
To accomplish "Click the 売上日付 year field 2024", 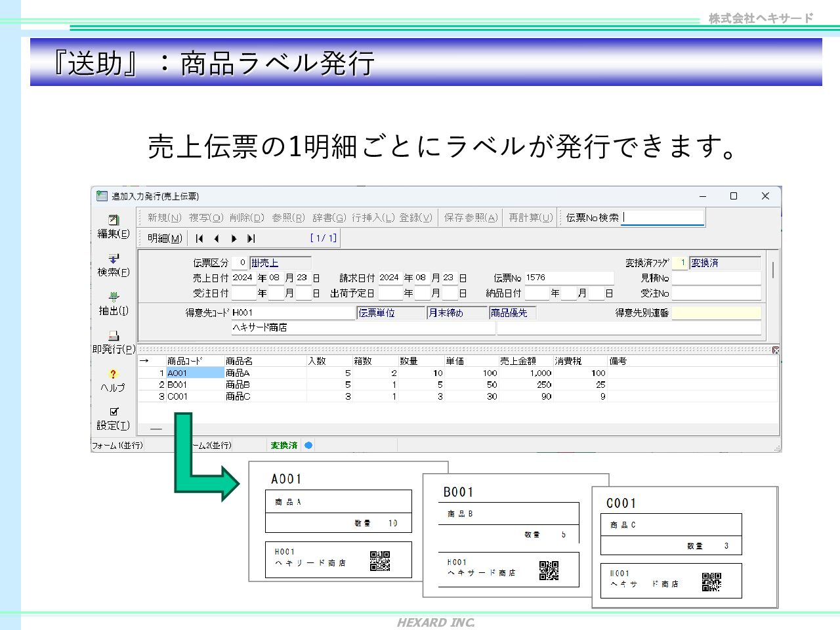I will pyautogui.click(x=243, y=278).
